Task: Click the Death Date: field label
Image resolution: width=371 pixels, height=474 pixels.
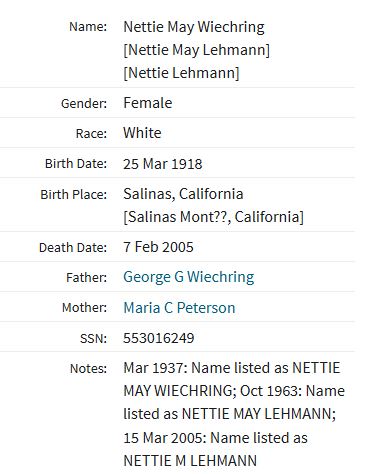Action: coord(73,248)
